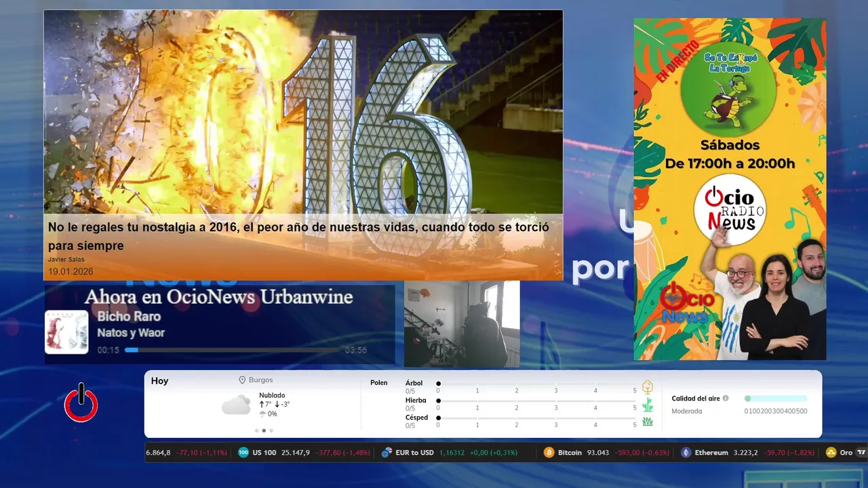Image resolution: width=868 pixels, height=488 pixels.
Task: Click the Burgos location pin icon
Action: (x=242, y=380)
